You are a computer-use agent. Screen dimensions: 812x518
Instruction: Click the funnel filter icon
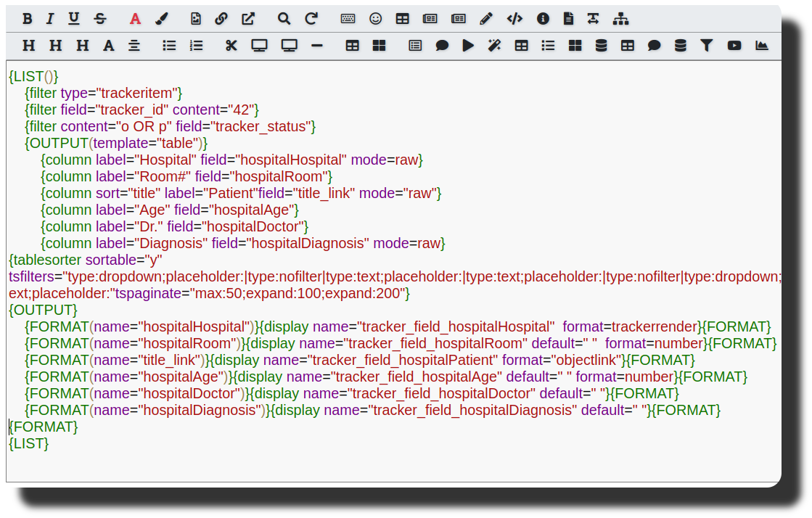[x=707, y=46]
